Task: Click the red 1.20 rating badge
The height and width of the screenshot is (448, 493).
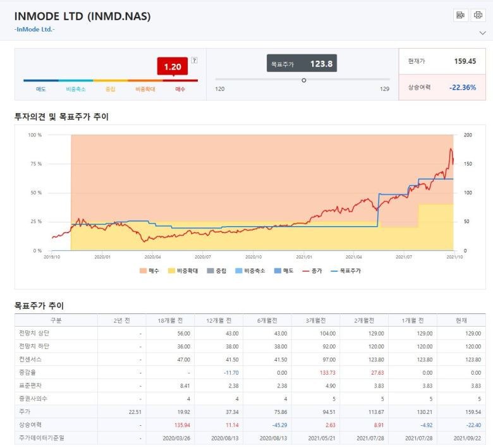Action: pyautogui.click(x=173, y=66)
